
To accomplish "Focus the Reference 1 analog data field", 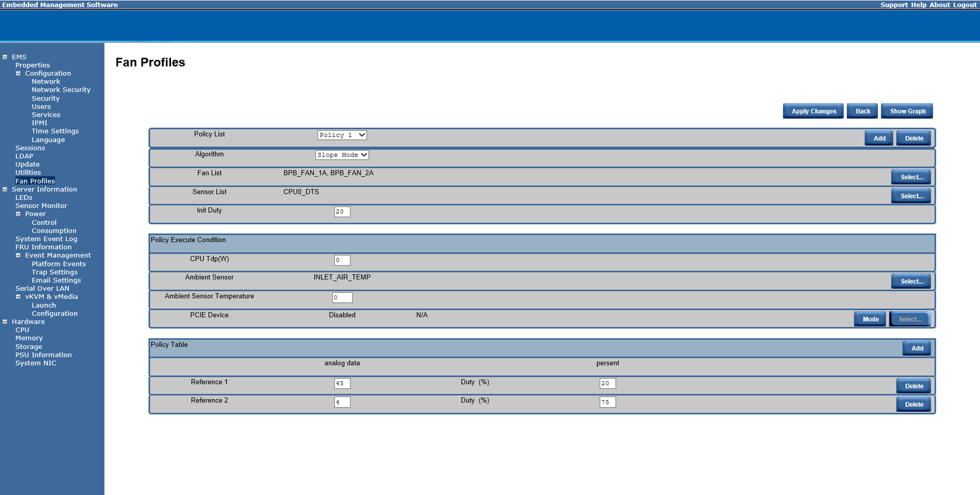I will coord(342,384).
